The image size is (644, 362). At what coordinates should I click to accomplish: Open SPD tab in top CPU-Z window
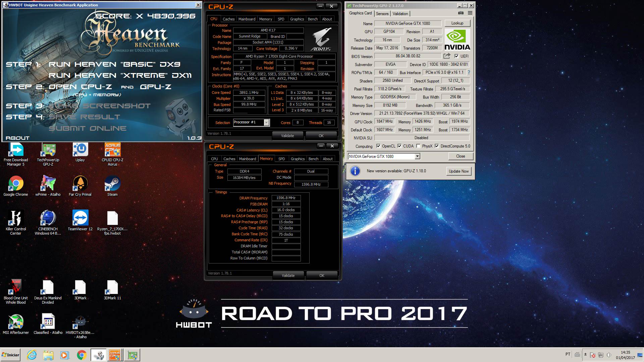point(281,19)
